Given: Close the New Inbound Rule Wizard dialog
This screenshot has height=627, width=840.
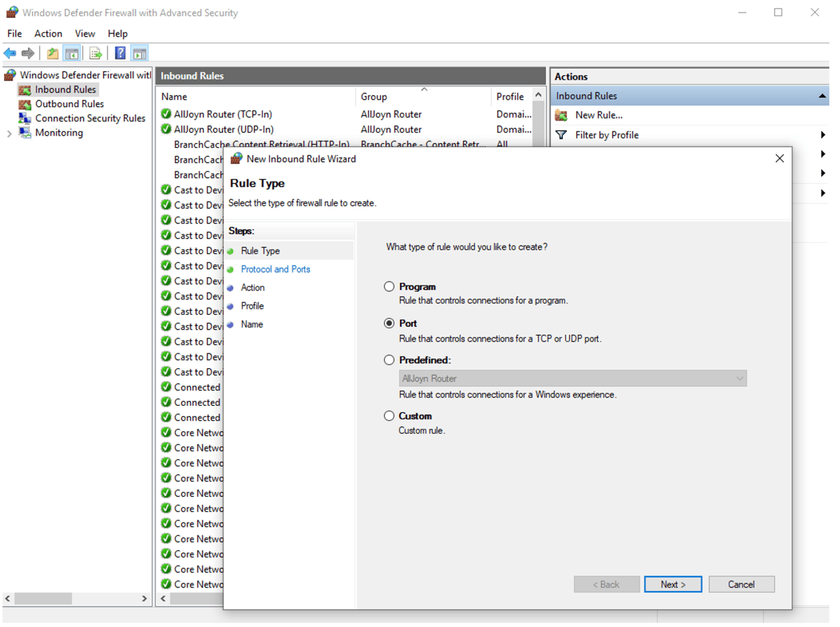Looking at the screenshot, I should click(x=780, y=159).
